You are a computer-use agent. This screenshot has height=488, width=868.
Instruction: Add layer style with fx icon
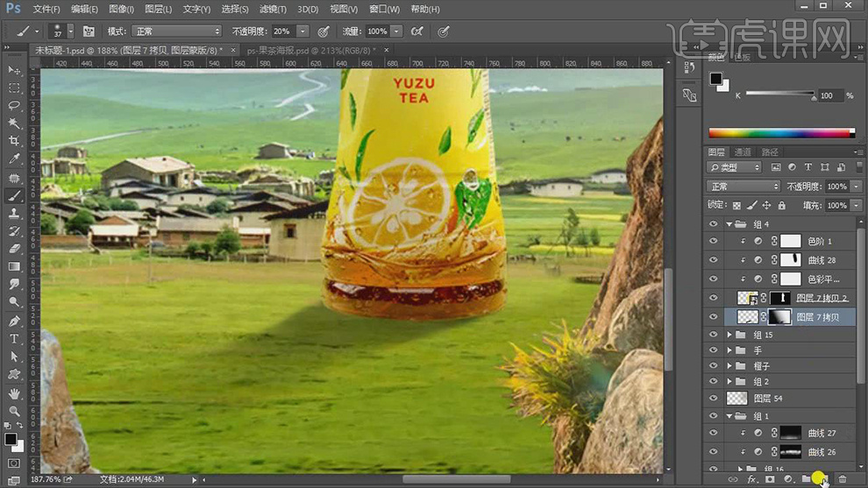click(x=751, y=479)
